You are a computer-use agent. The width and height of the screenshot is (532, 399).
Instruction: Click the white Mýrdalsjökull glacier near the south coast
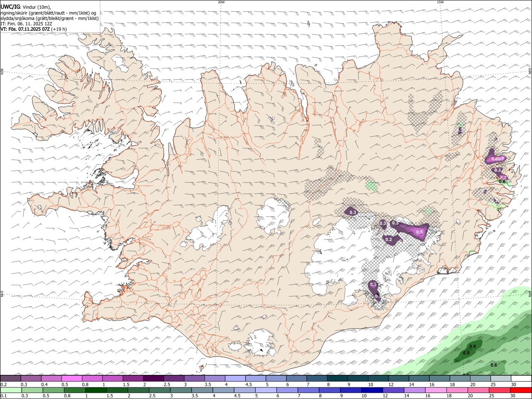(260, 343)
